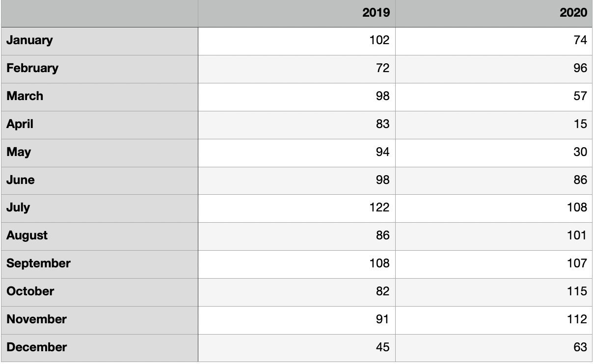The image size is (594, 364).
Task: Select the May 2020 cell showing 30
Action: tap(494, 153)
